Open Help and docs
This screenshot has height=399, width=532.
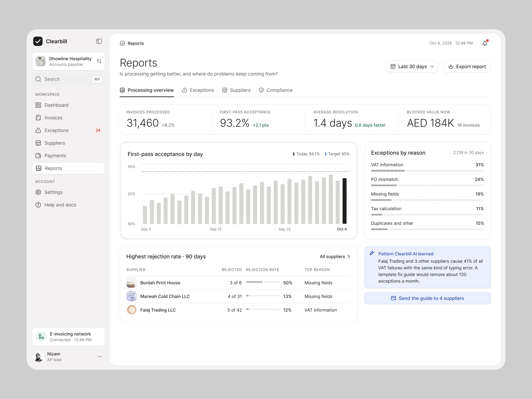(x=69, y=205)
